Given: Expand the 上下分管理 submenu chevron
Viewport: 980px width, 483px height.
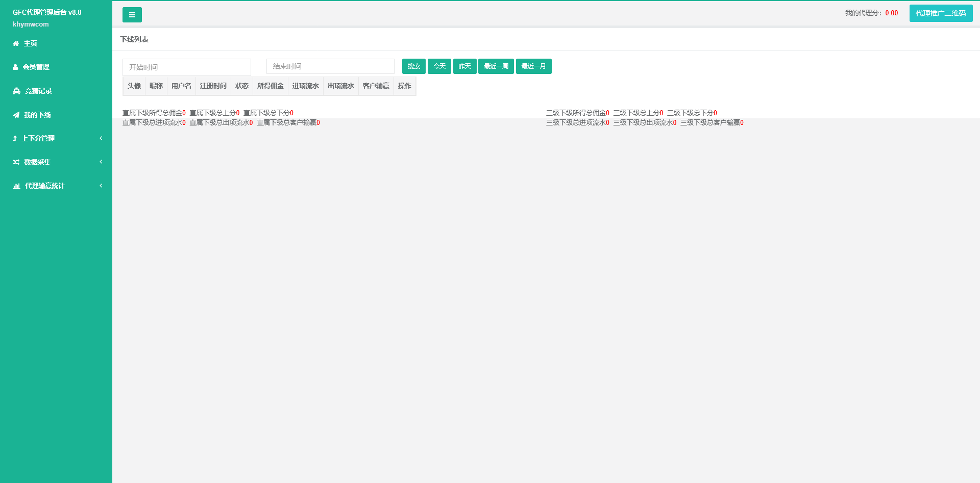Looking at the screenshot, I should [x=101, y=138].
